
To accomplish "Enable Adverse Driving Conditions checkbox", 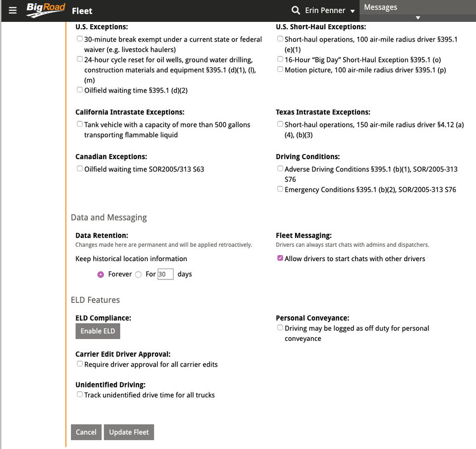I will (280, 168).
